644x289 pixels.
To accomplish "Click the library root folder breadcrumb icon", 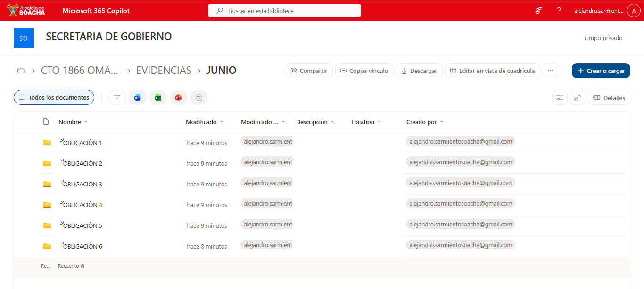I will point(21,71).
